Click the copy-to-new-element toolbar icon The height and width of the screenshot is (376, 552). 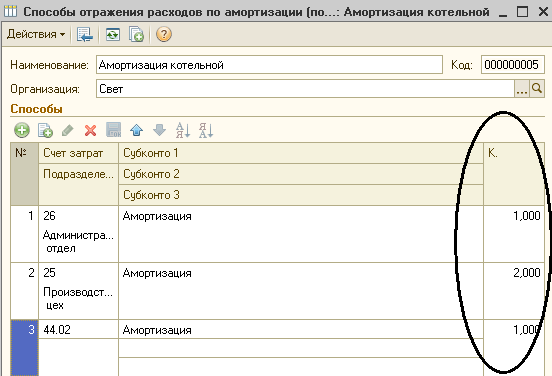pyautogui.click(x=136, y=35)
